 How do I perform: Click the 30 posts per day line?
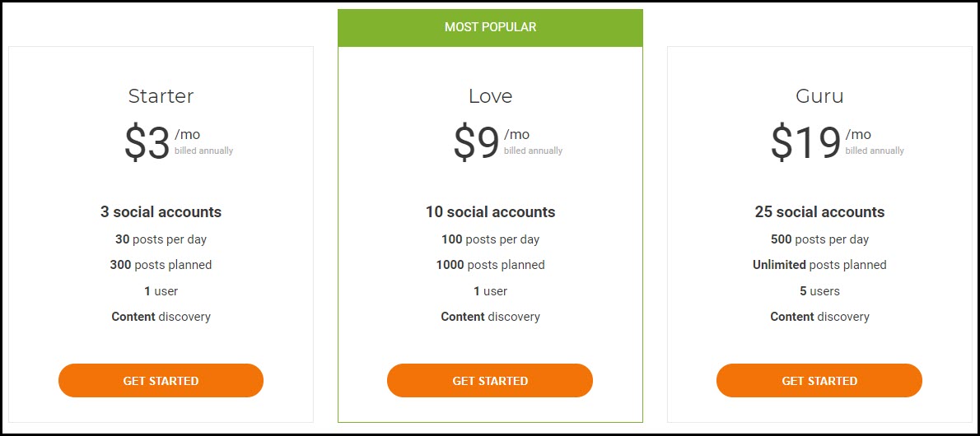(x=161, y=239)
